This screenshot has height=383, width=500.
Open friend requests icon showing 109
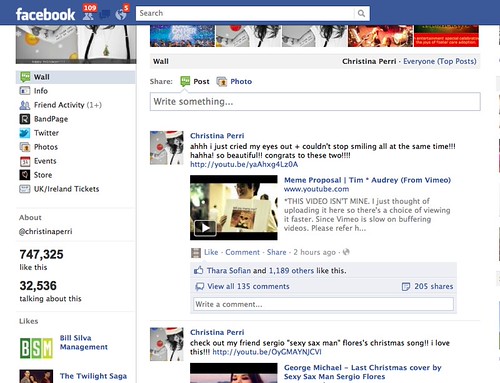[x=88, y=14]
